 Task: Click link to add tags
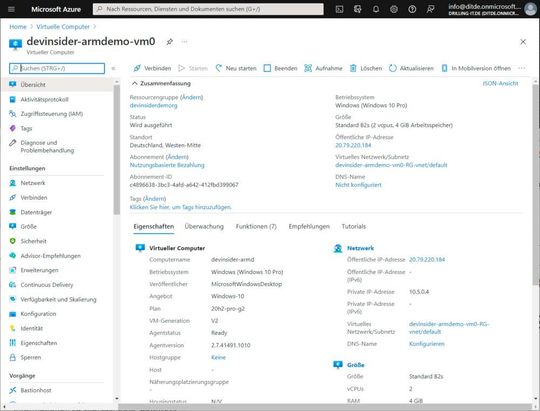coord(181,207)
